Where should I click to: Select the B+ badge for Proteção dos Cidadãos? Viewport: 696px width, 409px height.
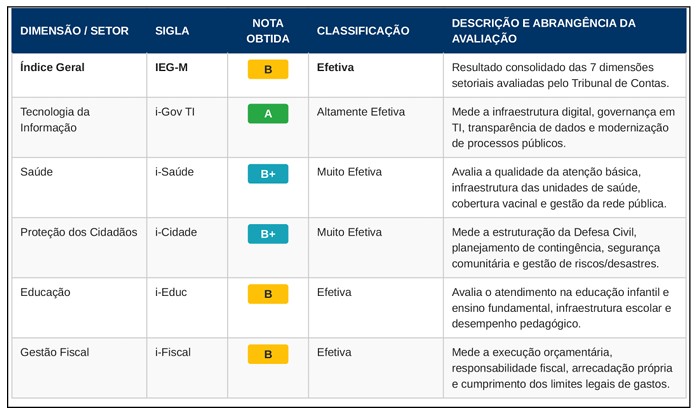click(268, 234)
